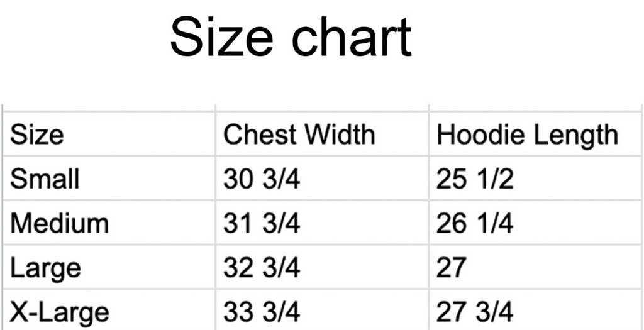Select the Large hoodie length value 27
The image size is (644, 330).
[x=452, y=268]
